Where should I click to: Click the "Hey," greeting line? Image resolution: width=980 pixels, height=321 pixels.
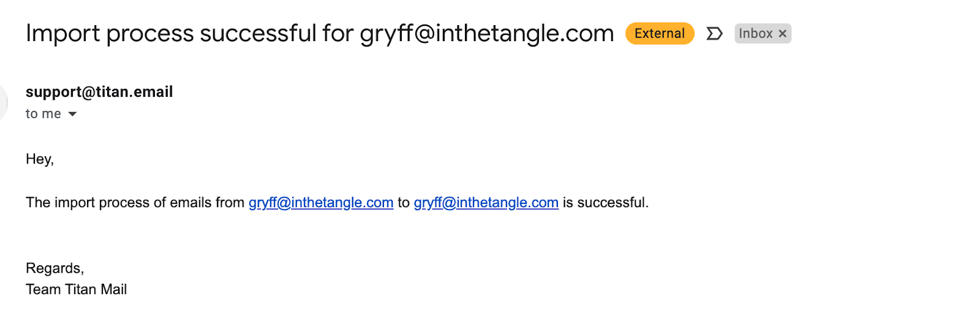[40, 159]
